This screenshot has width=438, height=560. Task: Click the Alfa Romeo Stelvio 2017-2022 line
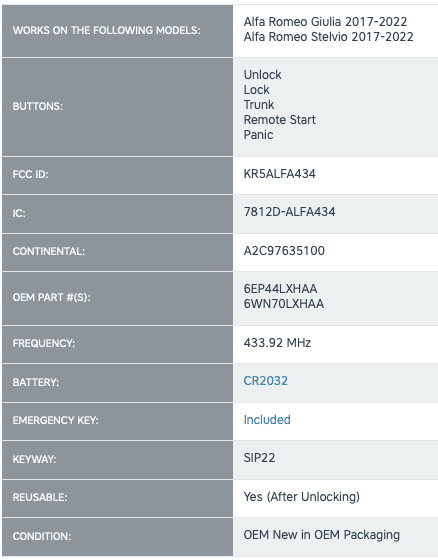[x=328, y=37]
